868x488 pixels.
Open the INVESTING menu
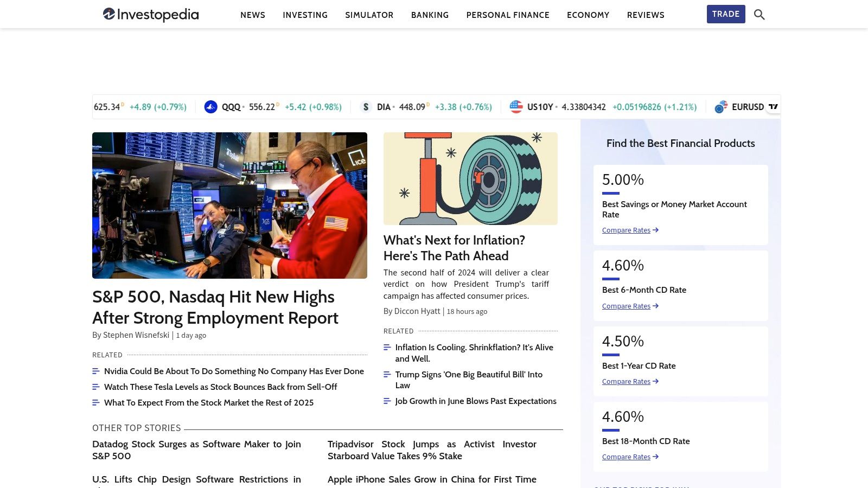(x=305, y=15)
